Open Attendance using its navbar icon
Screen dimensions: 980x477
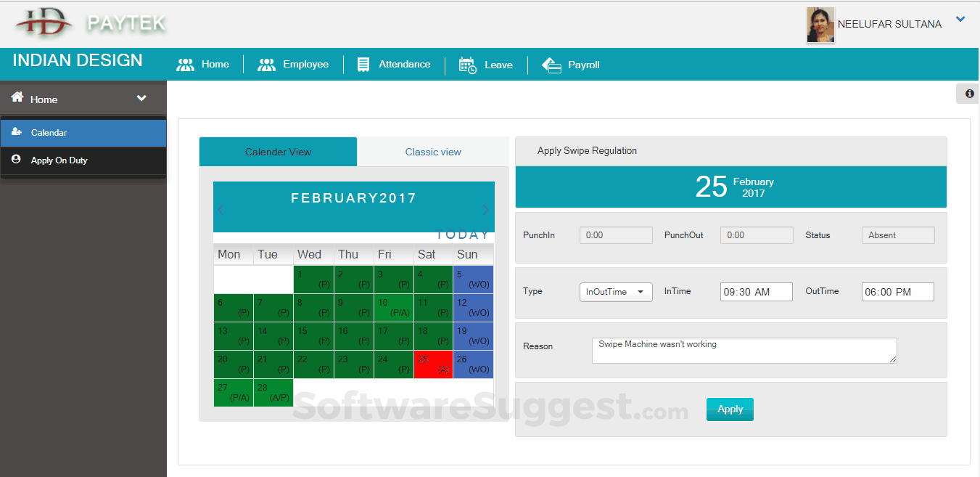tap(363, 64)
